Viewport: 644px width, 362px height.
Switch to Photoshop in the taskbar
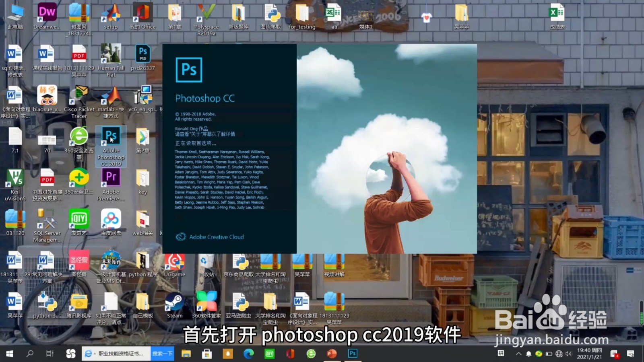click(353, 354)
